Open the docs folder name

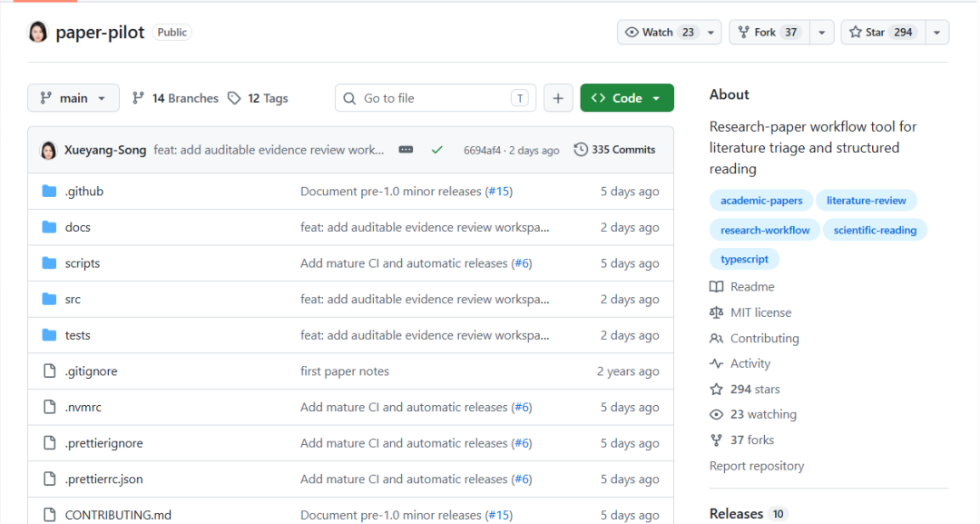[77, 227]
